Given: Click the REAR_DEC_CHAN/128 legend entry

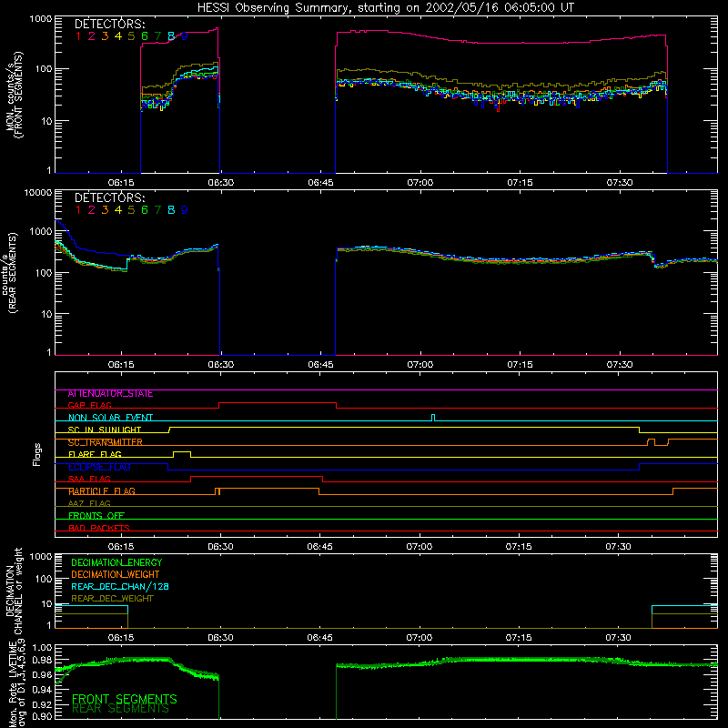Looking at the screenshot, I should (120, 587).
